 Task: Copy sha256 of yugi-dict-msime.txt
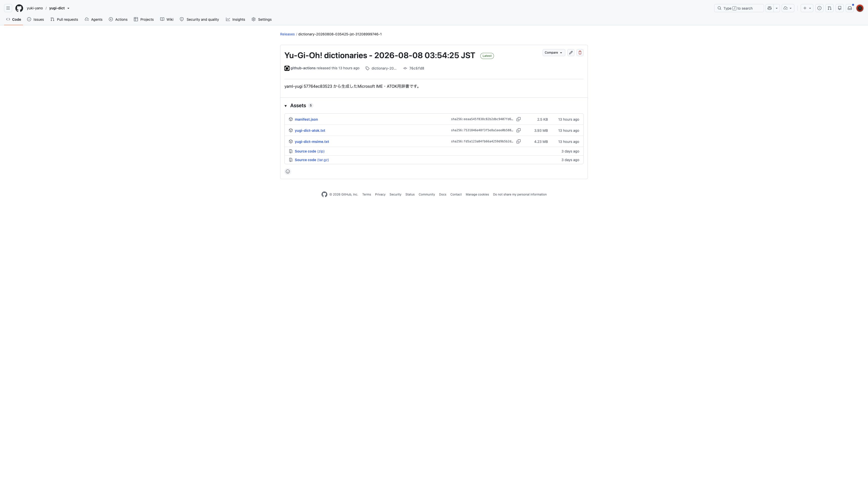tap(518, 141)
